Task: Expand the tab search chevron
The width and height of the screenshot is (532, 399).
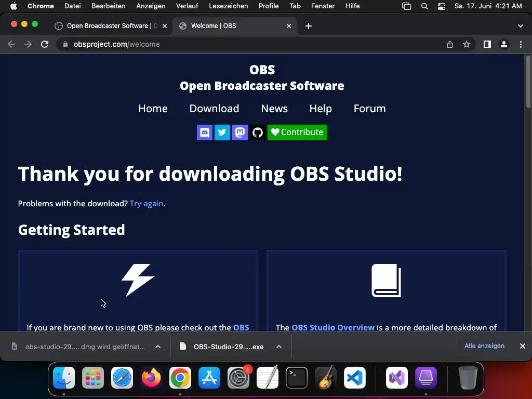Action: tap(521, 26)
